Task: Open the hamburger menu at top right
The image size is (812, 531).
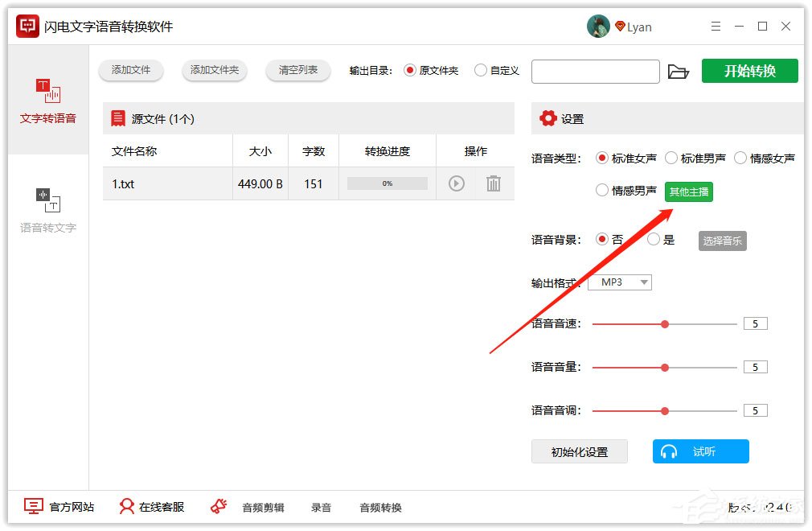Action: pyautogui.click(x=716, y=26)
